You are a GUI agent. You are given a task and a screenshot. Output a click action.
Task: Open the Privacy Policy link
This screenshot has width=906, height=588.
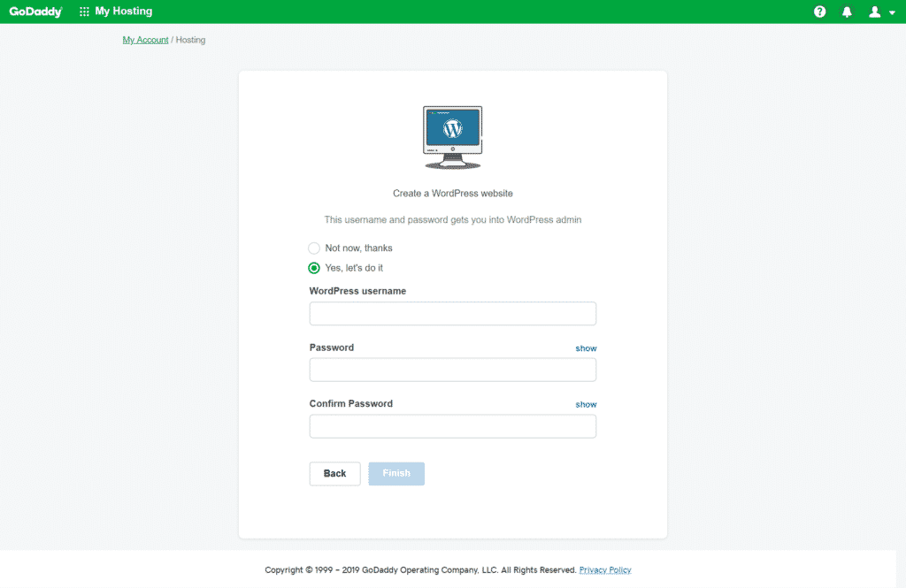605,570
